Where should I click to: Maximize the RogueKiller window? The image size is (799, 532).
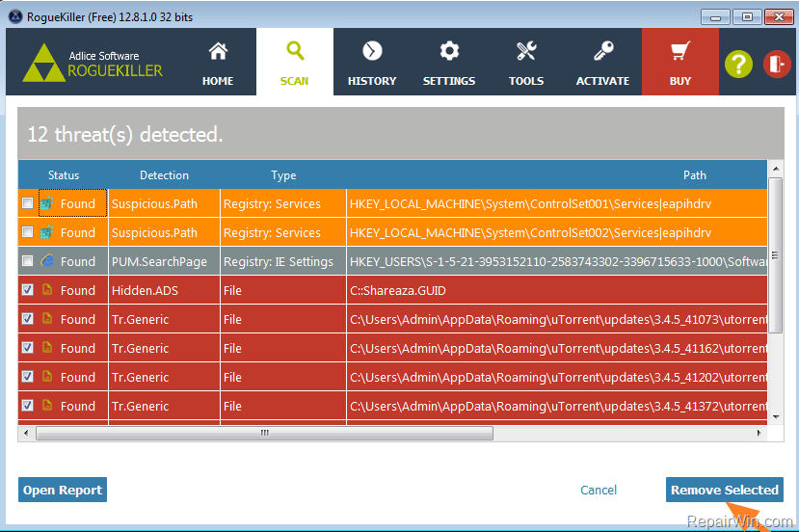click(747, 16)
